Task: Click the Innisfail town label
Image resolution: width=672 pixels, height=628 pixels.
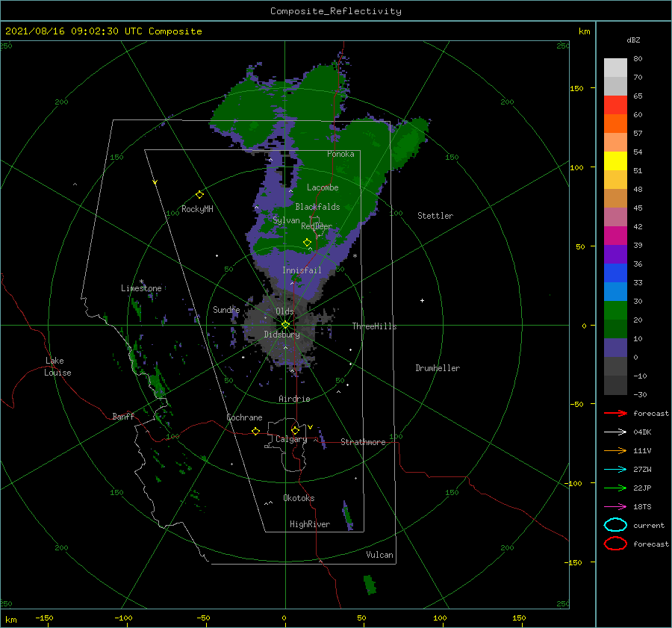Action: (x=302, y=270)
